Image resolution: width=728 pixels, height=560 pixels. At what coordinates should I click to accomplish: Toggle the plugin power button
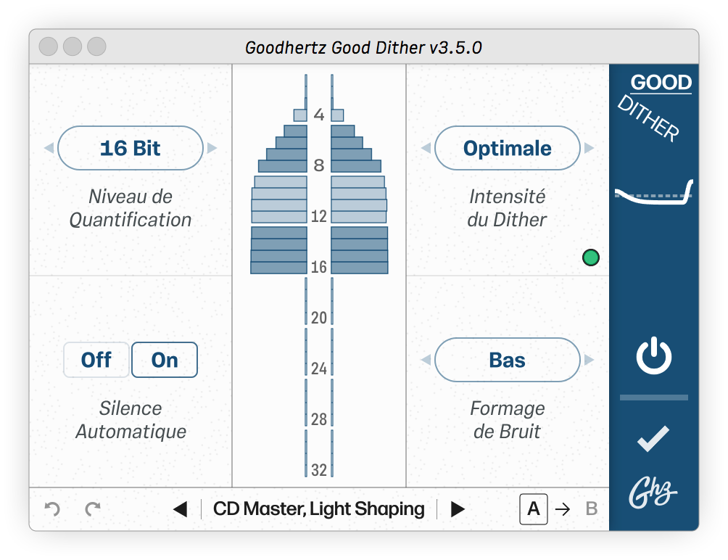(x=654, y=356)
